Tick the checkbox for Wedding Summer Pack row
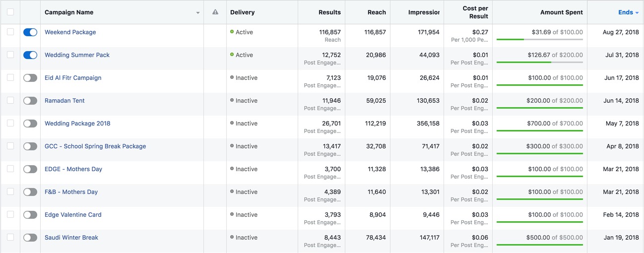The image size is (644, 253). (10, 55)
